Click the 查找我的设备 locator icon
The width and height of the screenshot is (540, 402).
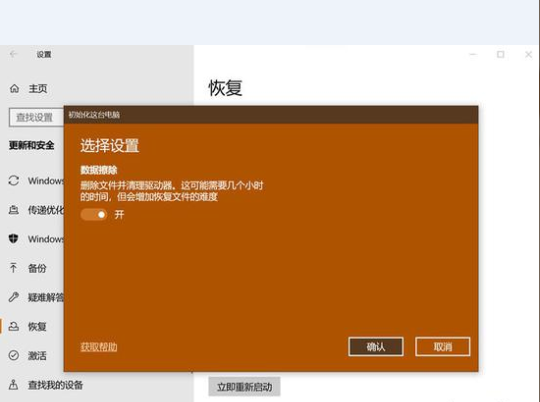(13, 384)
